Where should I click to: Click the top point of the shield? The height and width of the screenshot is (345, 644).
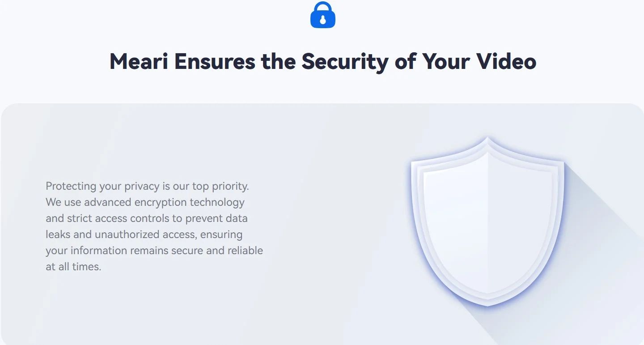(487, 140)
